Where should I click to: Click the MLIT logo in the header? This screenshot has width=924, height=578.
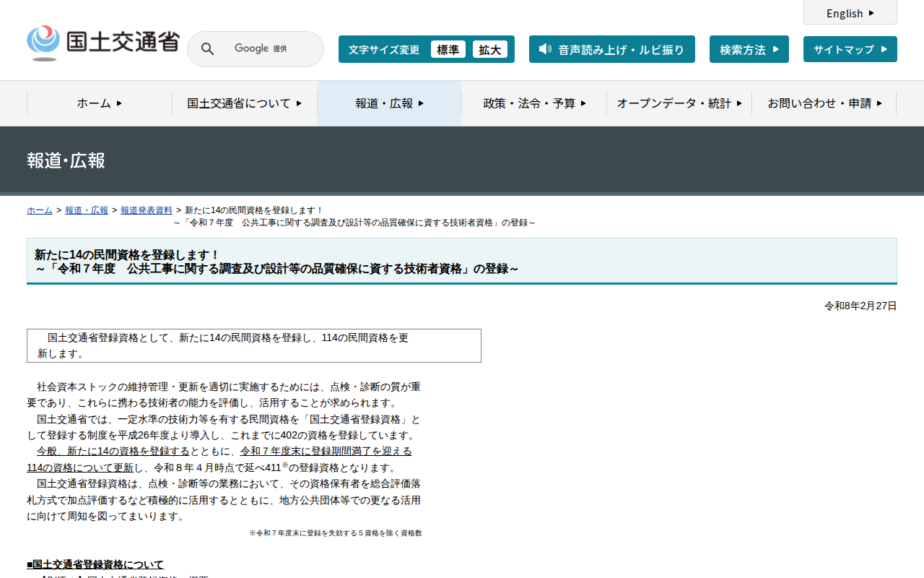(x=103, y=43)
